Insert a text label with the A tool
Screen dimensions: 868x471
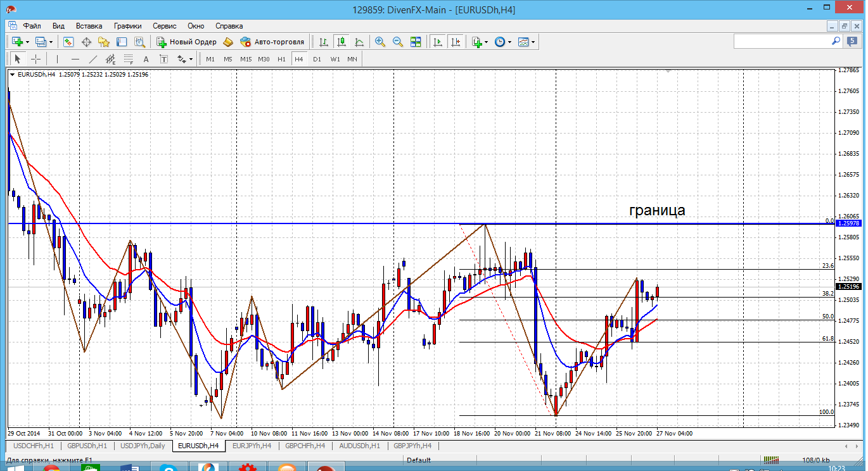[x=146, y=59]
